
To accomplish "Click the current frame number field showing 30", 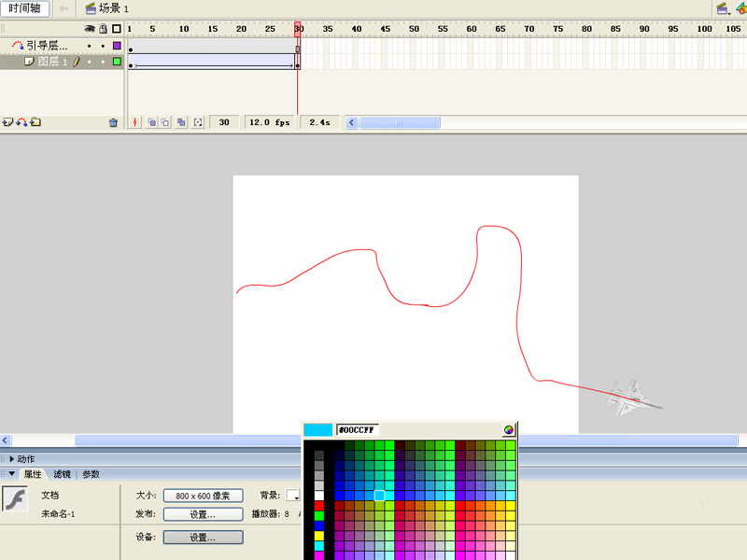I will pos(224,122).
